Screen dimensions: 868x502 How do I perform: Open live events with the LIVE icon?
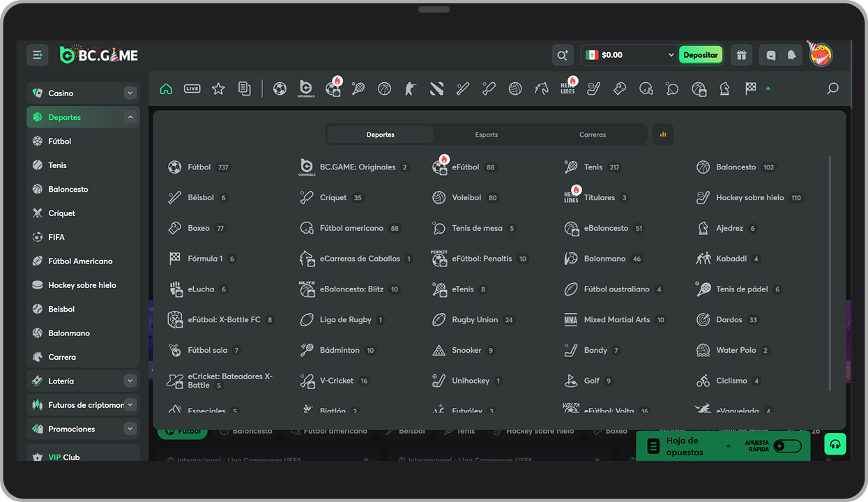[x=192, y=89]
